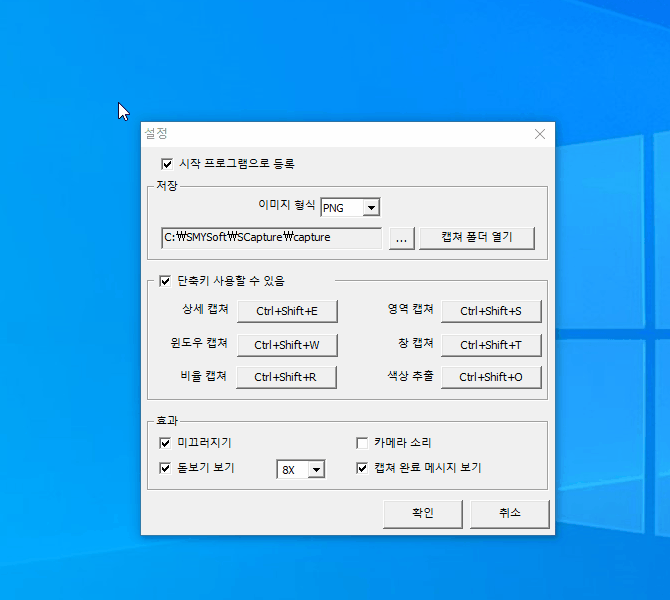Change 윈도우 캡쳐 hotkey Ctrl+Shift+W
The width and height of the screenshot is (670, 600).
[x=287, y=345]
